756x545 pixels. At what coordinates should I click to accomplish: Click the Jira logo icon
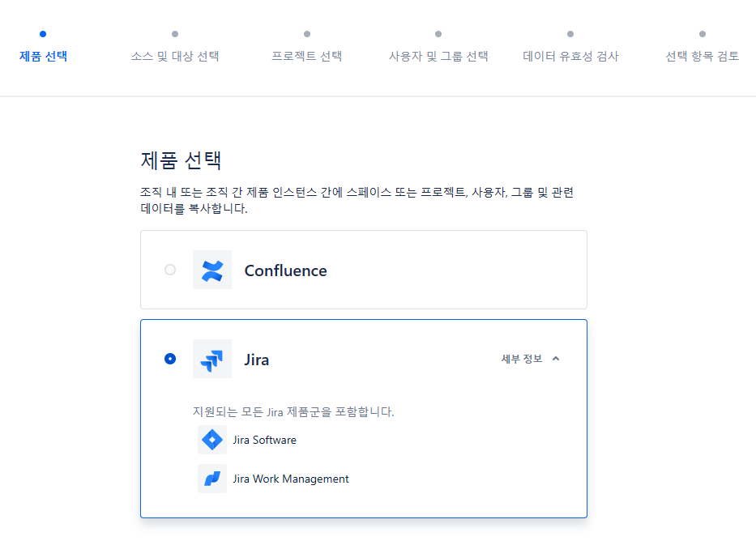pos(212,359)
